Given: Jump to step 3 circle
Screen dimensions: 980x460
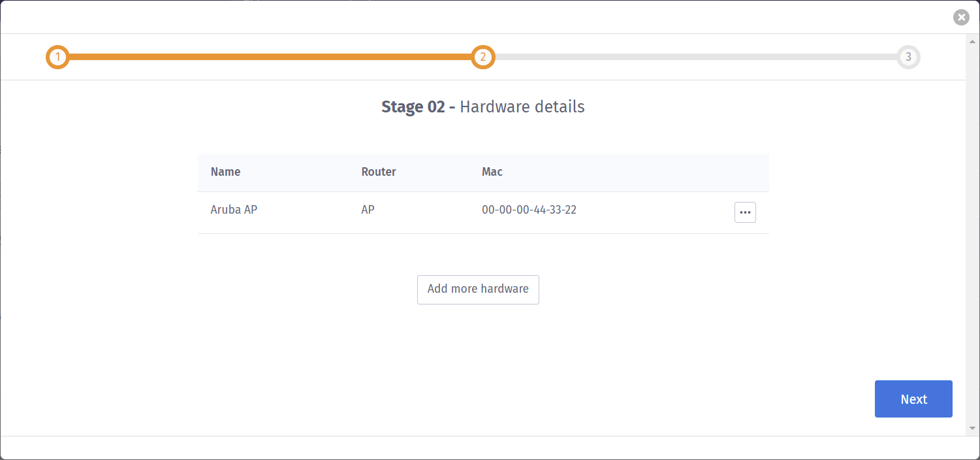Looking at the screenshot, I should coord(908,57).
